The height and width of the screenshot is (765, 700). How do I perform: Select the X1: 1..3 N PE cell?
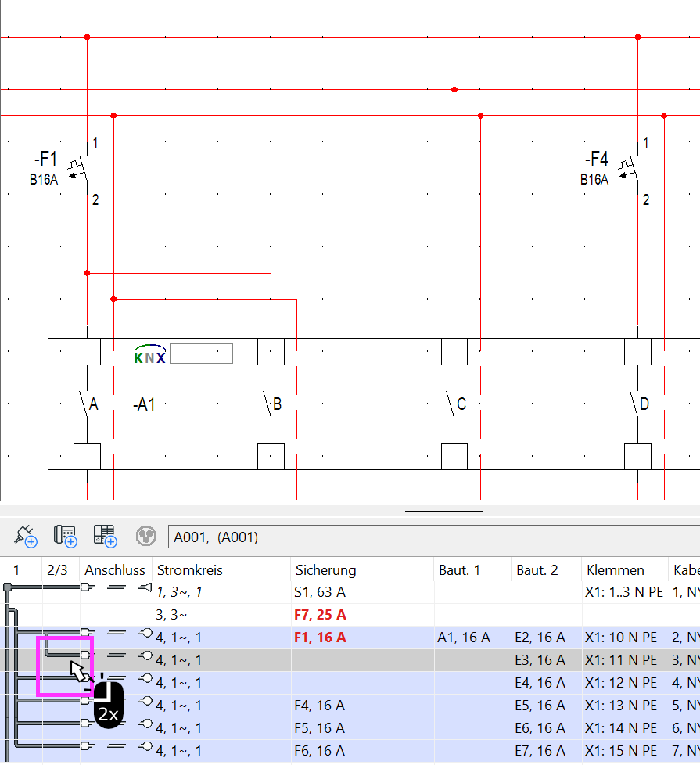(x=624, y=592)
